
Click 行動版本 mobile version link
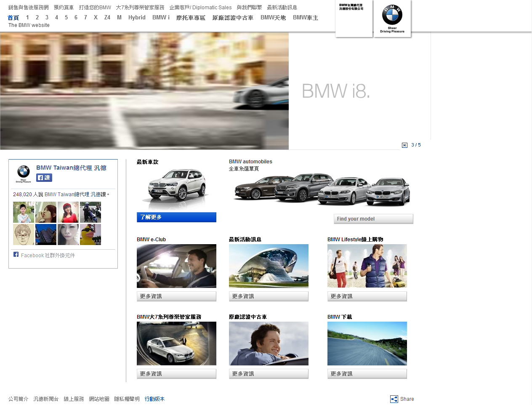tap(155, 399)
